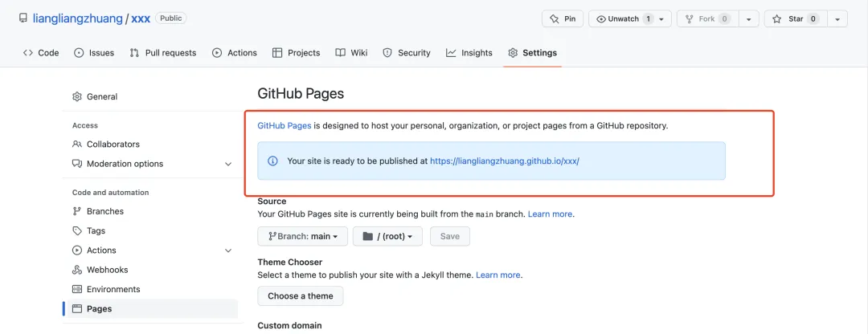Click the table icon on Projects tab
This screenshot has height=334, width=868.
[277, 53]
